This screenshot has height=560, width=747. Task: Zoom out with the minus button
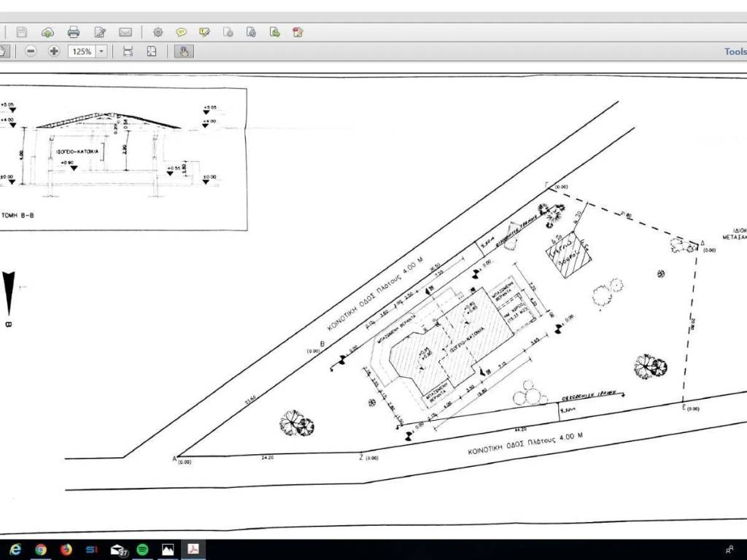pyautogui.click(x=31, y=51)
